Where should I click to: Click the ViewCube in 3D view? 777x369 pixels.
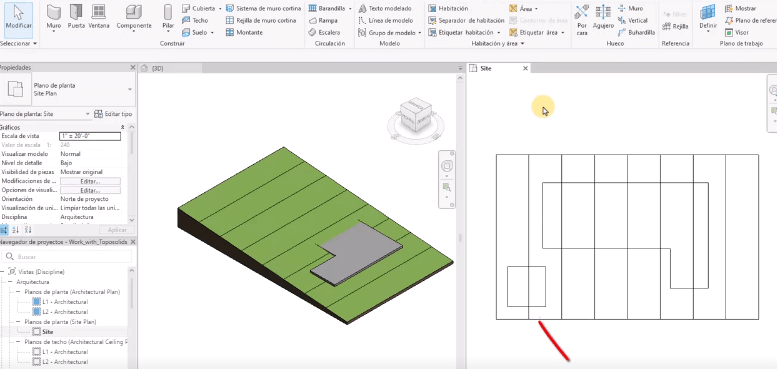point(416,114)
